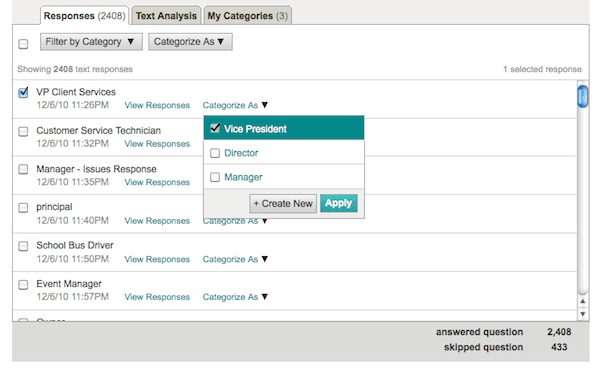The width and height of the screenshot is (600, 377).
Task: Click the '1 selected response' text
Action: [x=542, y=69]
